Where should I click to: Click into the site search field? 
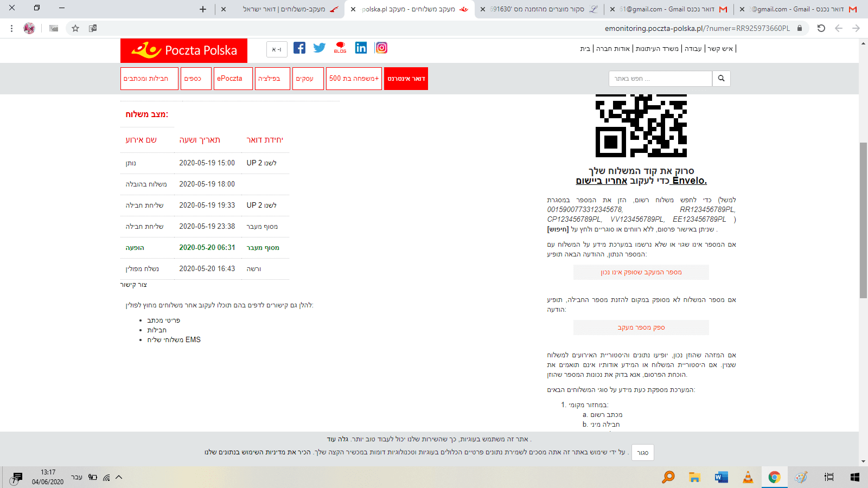660,79
